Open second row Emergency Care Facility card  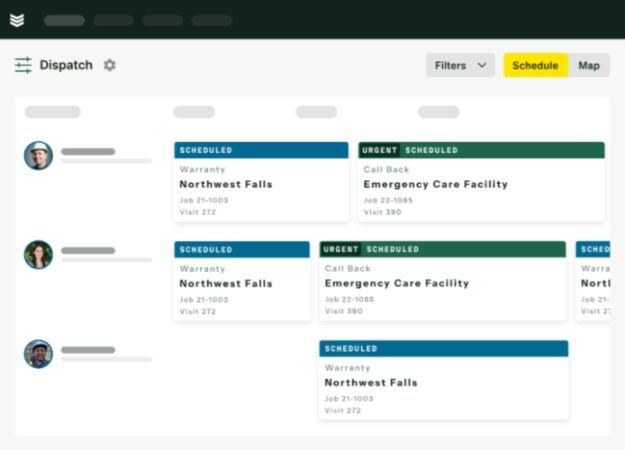pos(443,281)
